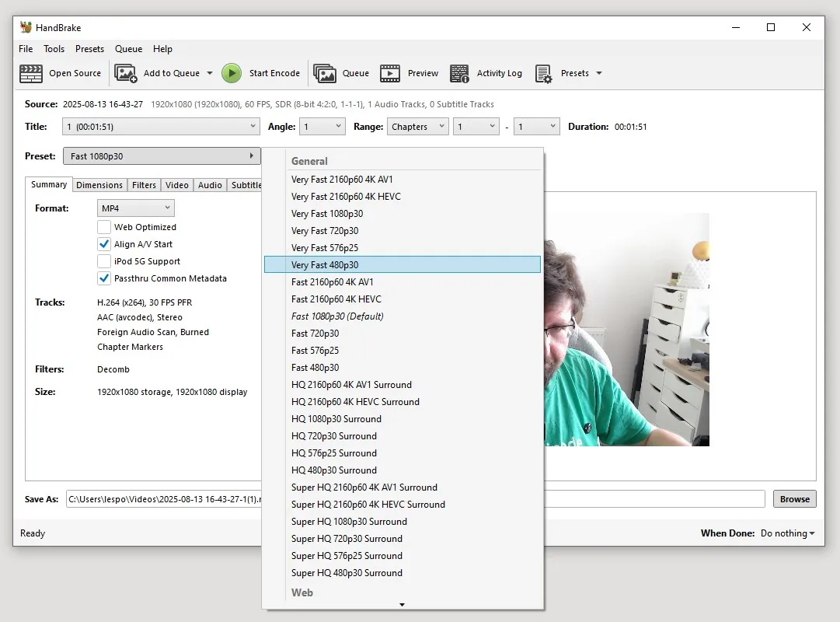The image size is (840, 622).
Task: Click the Add to Queue icon
Action: (126, 73)
